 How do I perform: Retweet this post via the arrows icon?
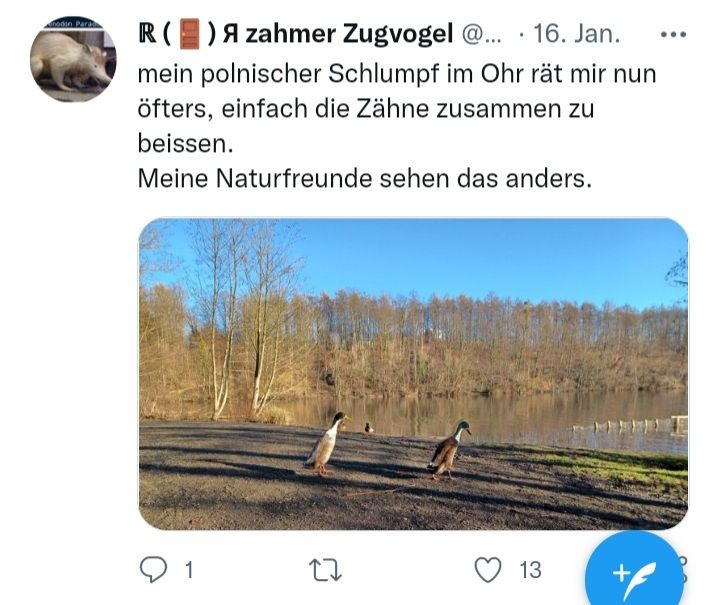[x=325, y=570]
